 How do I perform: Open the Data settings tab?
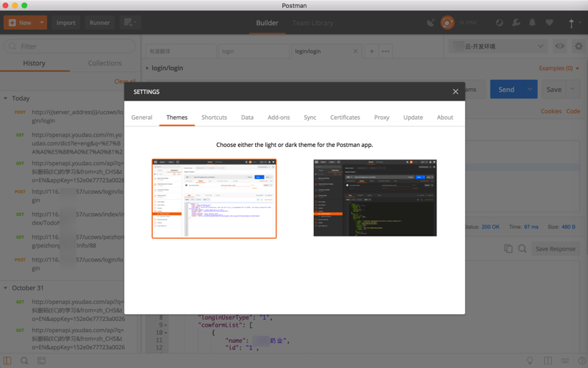247,118
